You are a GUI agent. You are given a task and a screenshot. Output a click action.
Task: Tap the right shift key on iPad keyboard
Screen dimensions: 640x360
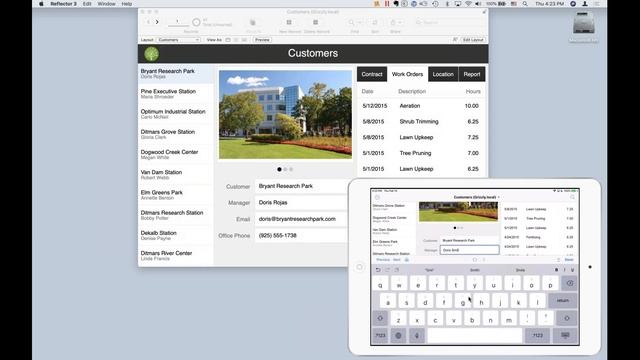[567, 318]
